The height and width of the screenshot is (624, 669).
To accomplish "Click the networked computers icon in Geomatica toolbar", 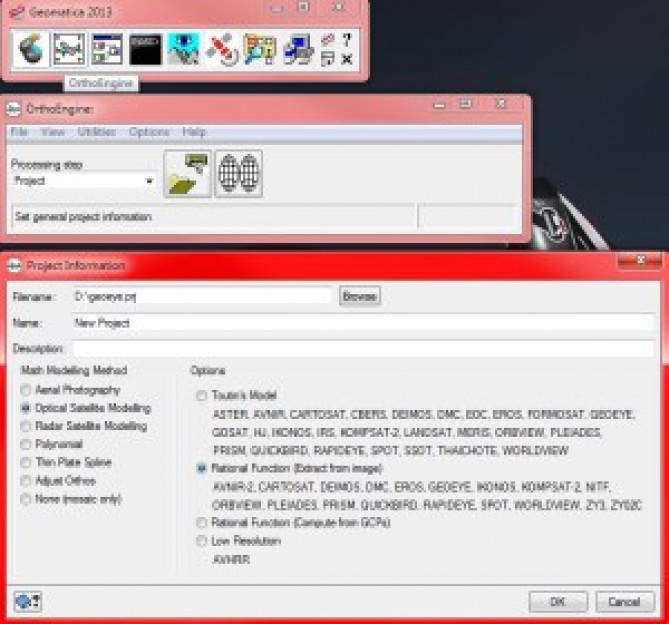I will click(x=298, y=49).
